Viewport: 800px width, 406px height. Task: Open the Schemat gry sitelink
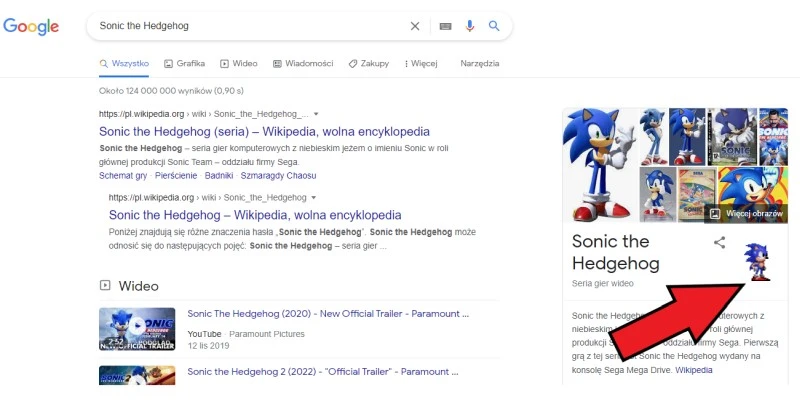click(x=123, y=175)
